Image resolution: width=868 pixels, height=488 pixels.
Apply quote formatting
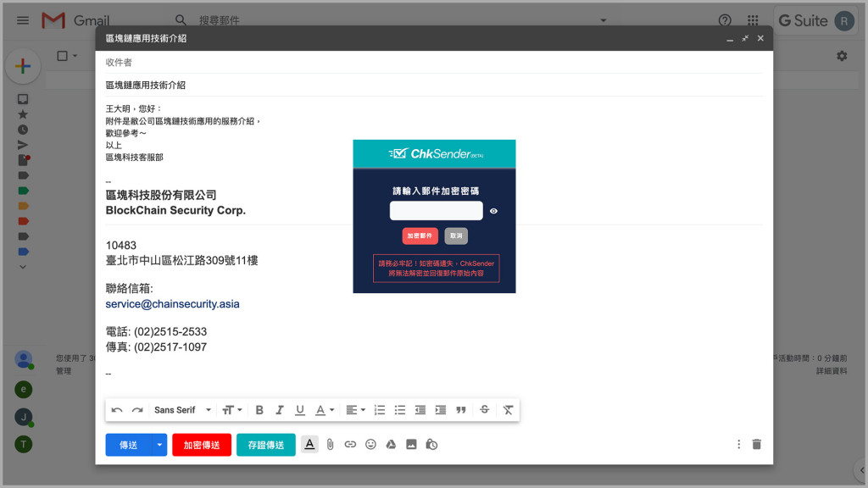460,410
